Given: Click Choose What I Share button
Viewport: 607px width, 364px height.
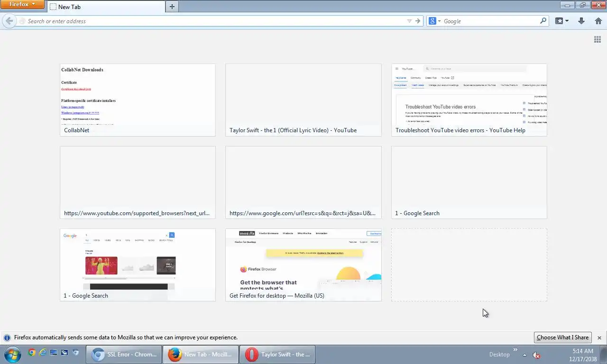Looking at the screenshot, I should [x=563, y=337].
